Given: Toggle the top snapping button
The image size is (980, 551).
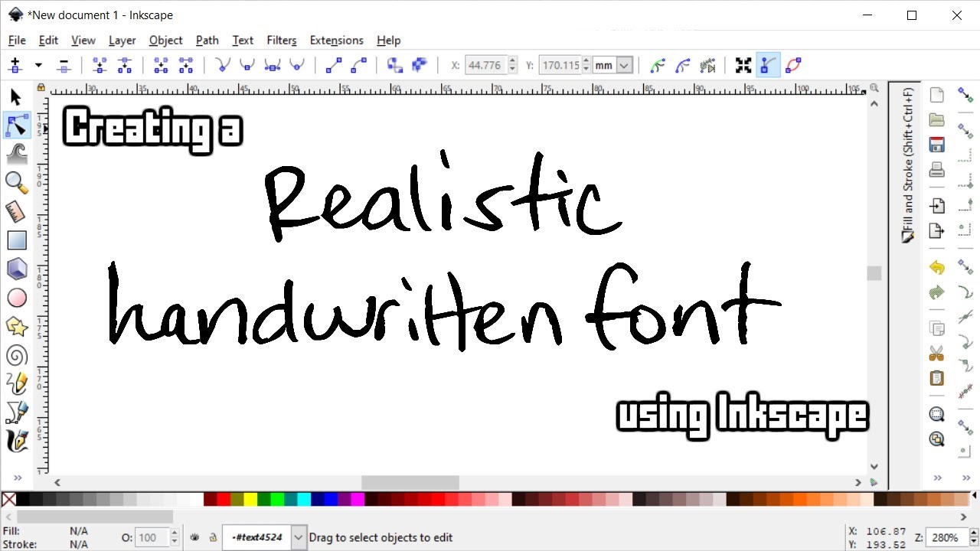Looking at the screenshot, I should pyautogui.click(x=965, y=94).
